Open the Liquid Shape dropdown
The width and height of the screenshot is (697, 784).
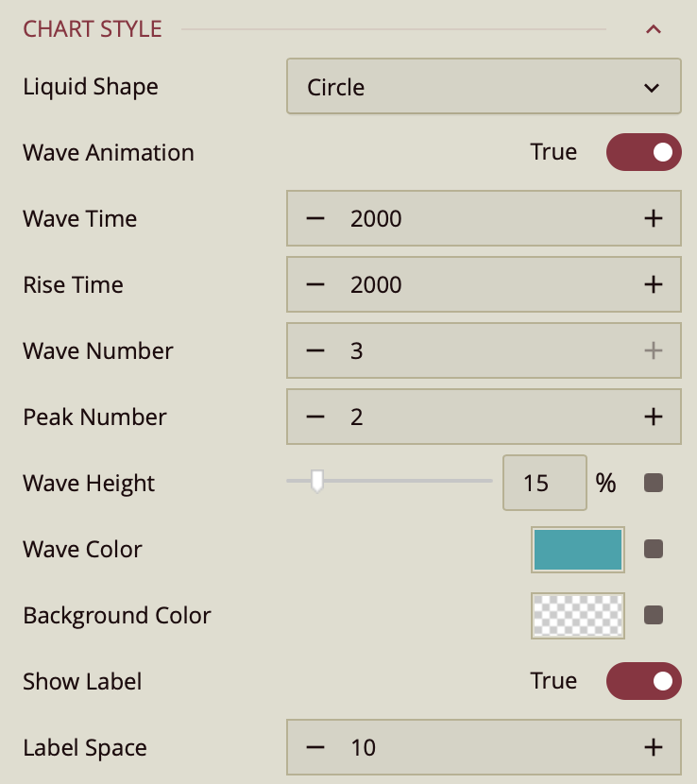pos(483,87)
